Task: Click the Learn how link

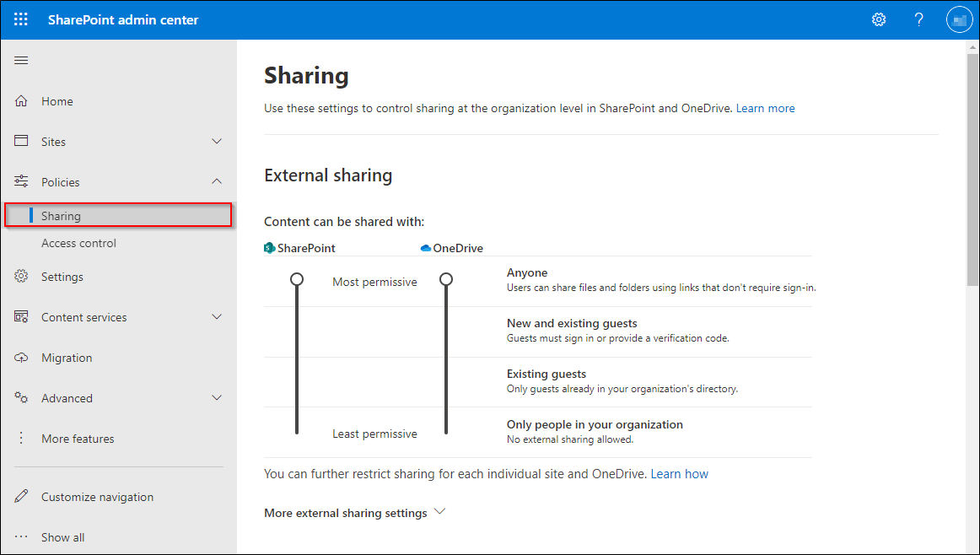Action: (x=679, y=474)
